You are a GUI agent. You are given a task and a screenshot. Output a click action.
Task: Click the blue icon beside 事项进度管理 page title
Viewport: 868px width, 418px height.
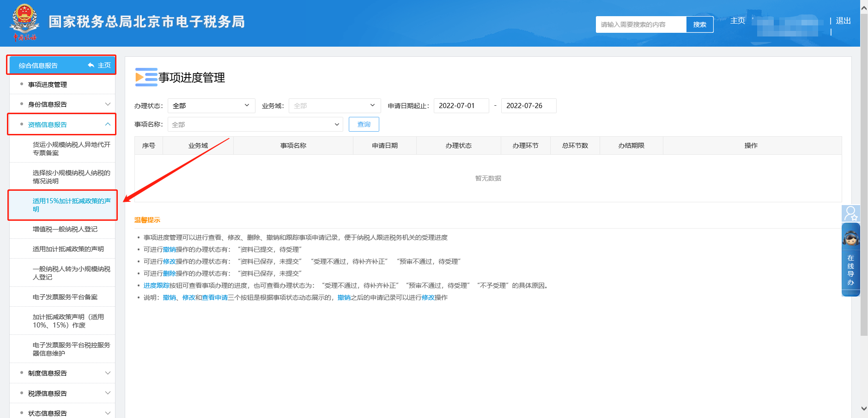click(x=146, y=78)
